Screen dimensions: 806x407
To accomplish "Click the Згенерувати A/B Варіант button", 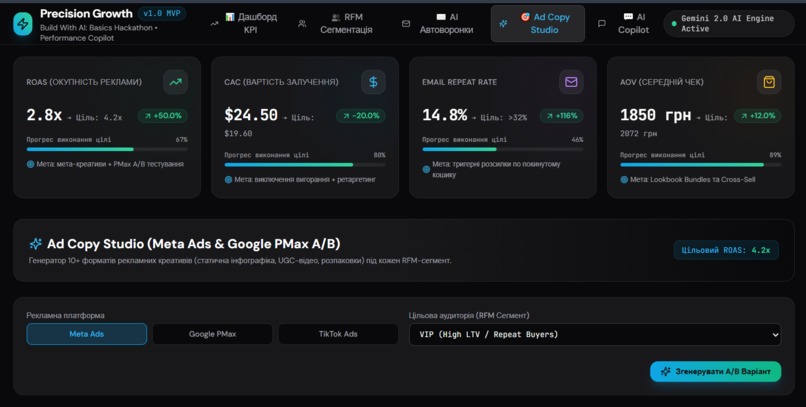I will click(716, 372).
